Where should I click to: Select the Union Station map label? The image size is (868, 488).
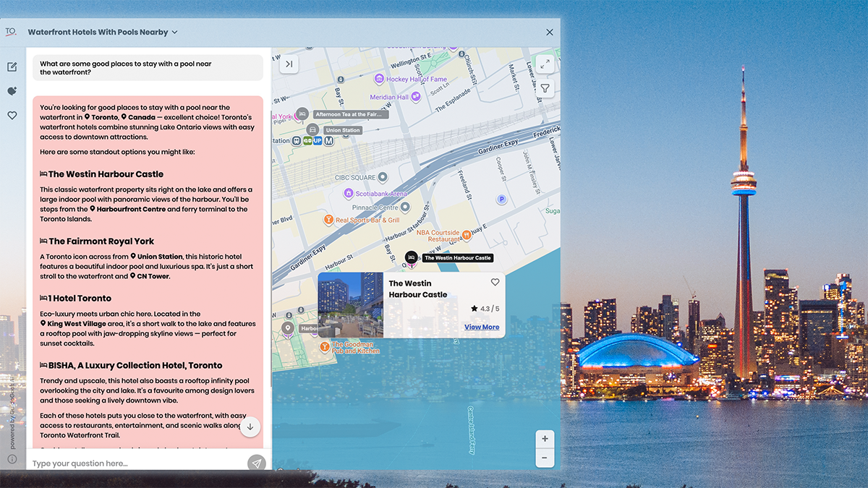341,131
